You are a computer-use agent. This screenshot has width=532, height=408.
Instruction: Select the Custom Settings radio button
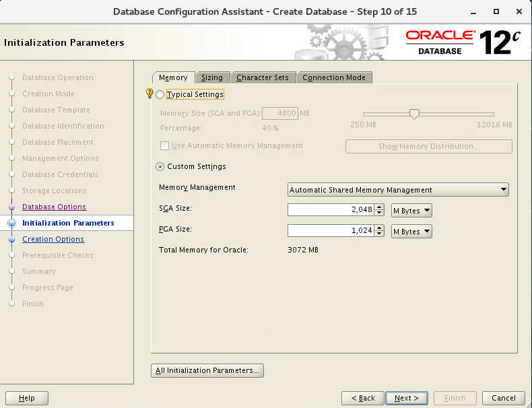coord(160,166)
